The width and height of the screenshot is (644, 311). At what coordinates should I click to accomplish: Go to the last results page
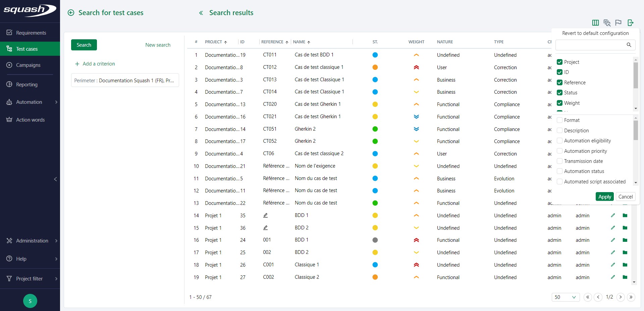[x=631, y=297]
